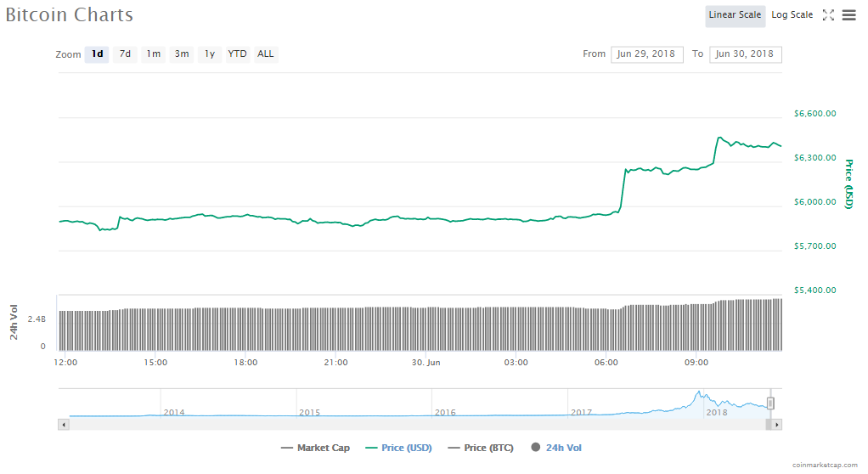Choose the YTD zoom option
The width and height of the screenshot is (868, 474).
click(x=237, y=54)
